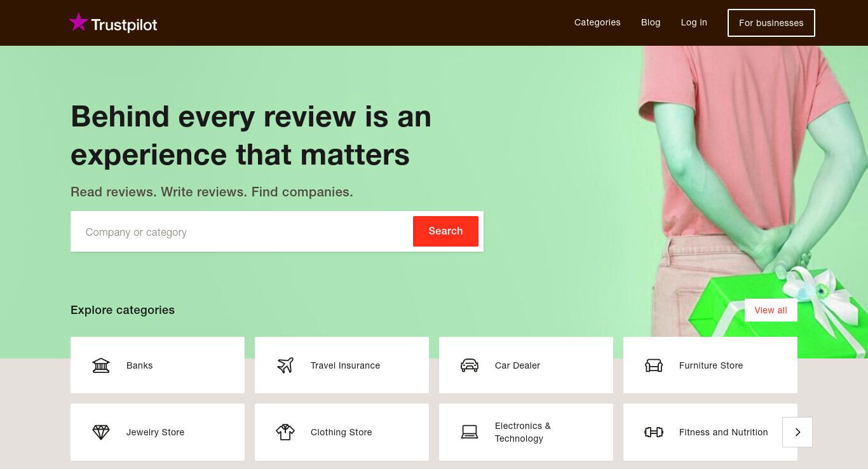
Task: Select the Furniture Store category label
Action: tap(711, 365)
